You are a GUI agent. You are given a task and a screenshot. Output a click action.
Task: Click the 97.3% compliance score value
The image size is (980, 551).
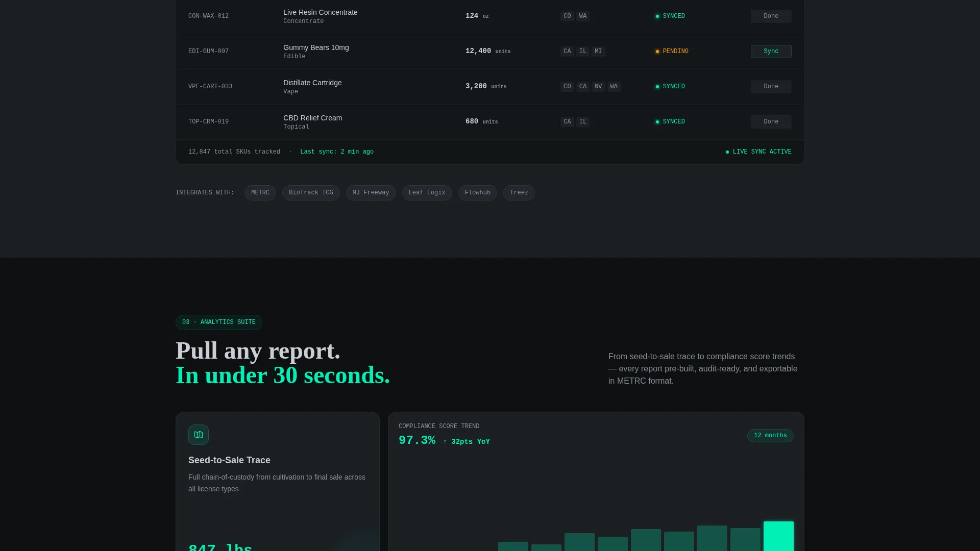(417, 440)
